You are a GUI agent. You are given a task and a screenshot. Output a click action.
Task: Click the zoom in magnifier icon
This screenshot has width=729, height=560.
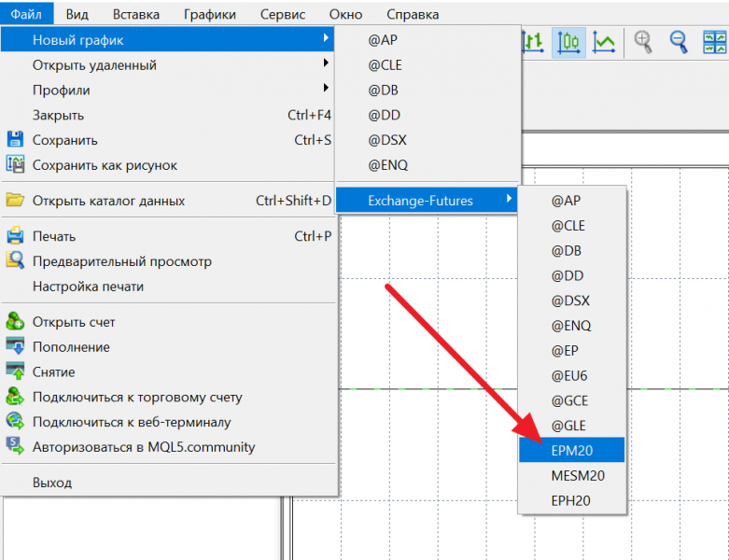tap(643, 42)
